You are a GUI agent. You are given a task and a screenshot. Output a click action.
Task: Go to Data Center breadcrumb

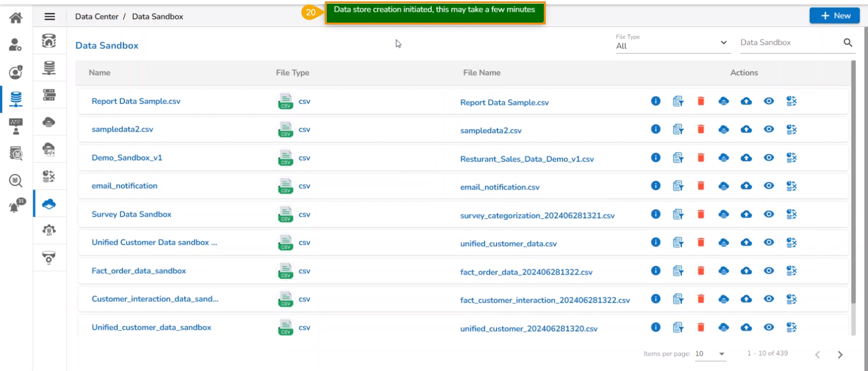pos(96,17)
